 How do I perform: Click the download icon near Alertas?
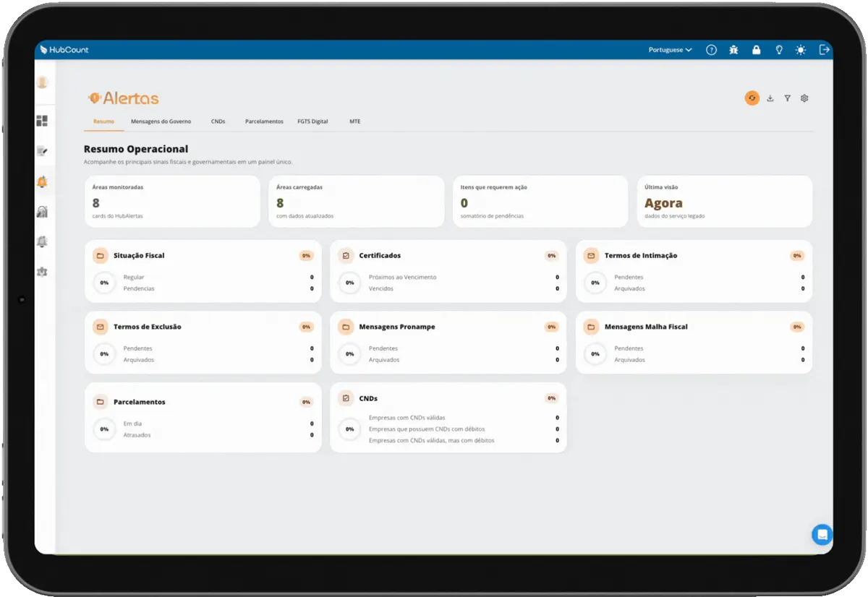tap(770, 98)
